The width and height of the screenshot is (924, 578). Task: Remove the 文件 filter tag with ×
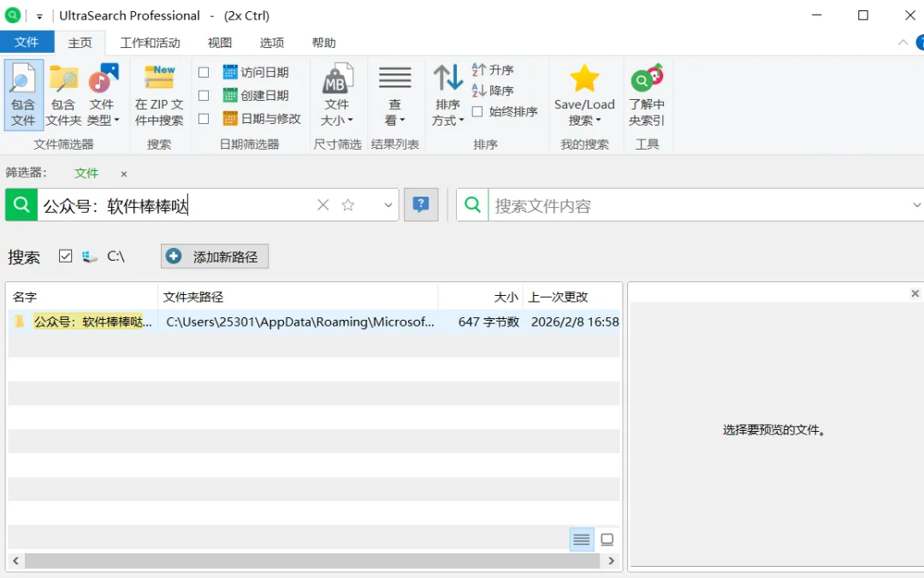[x=124, y=174]
